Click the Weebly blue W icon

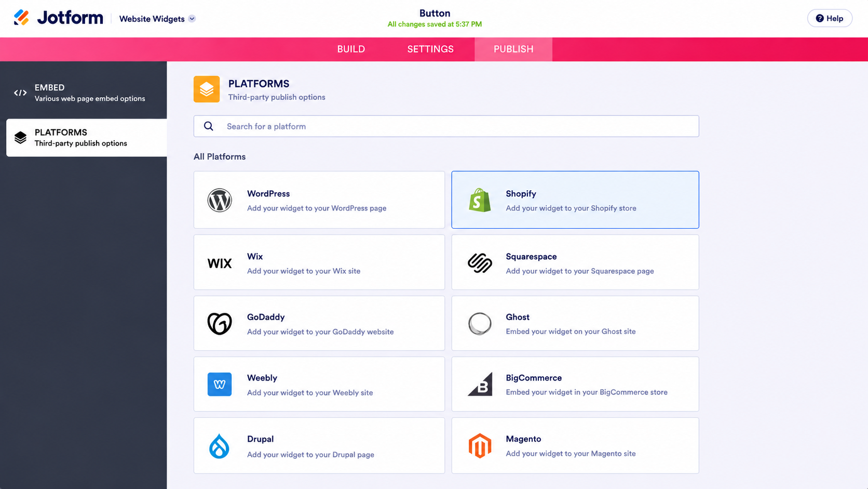pos(220,385)
